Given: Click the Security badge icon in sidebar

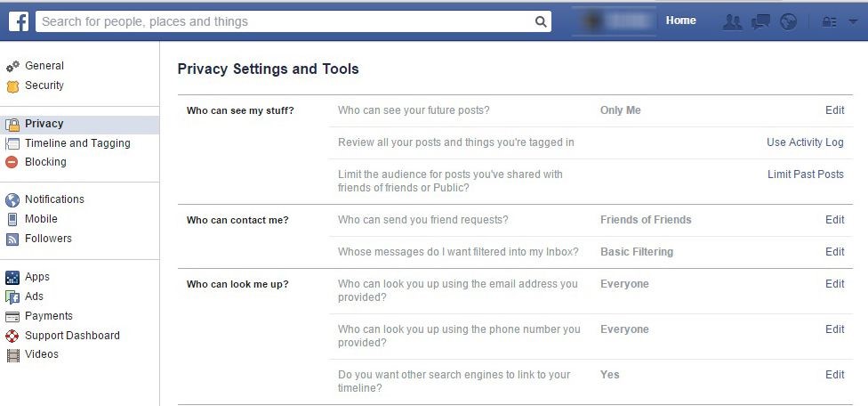Looking at the screenshot, I should point(12,86).
